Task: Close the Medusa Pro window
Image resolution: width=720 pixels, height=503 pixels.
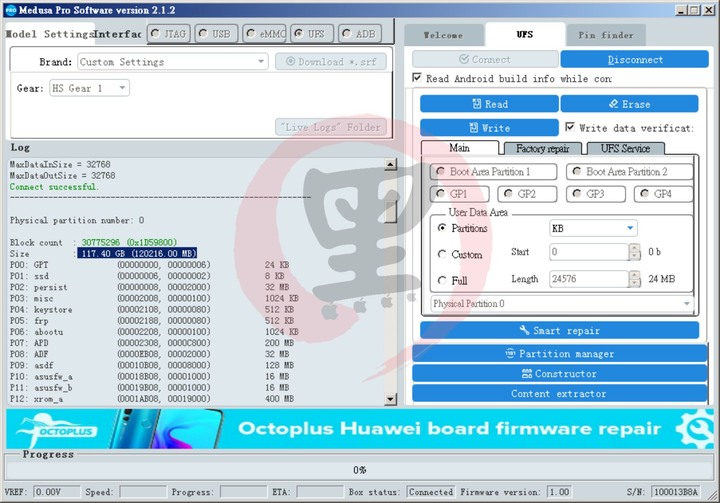Action: tap(709, 10)
